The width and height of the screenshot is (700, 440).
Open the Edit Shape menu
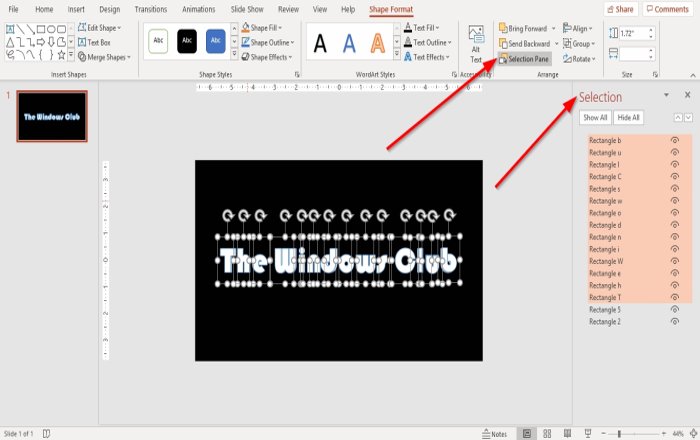[100, 28]
